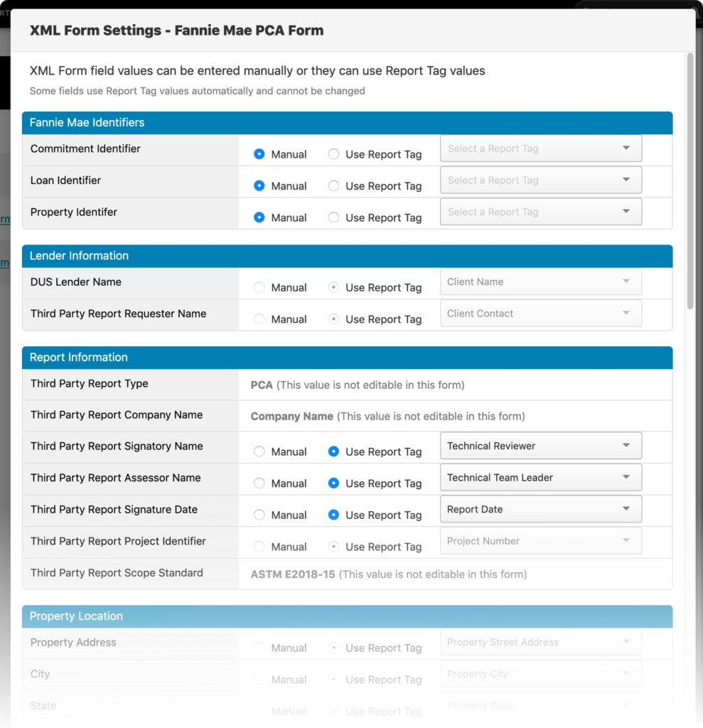Screen dimensions: 703x728
Task: Open Commitment Identifier report tag dropdown
Action: coord(541,149)
